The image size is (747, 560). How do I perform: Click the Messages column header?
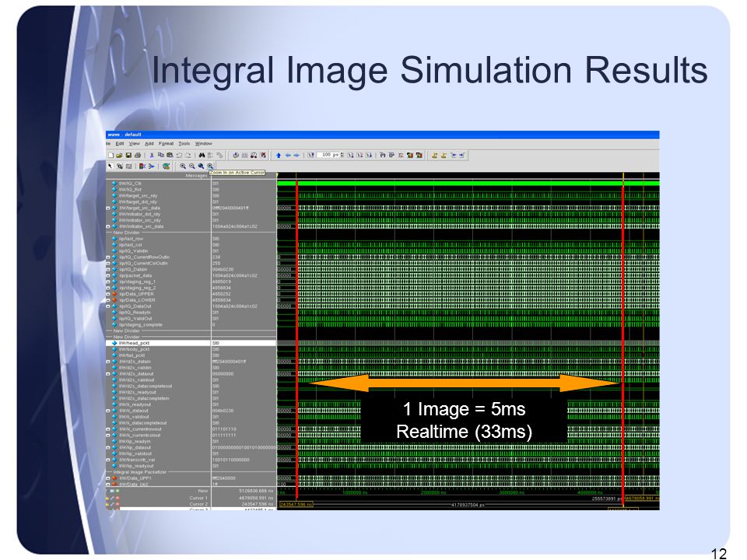coord(196,176)
